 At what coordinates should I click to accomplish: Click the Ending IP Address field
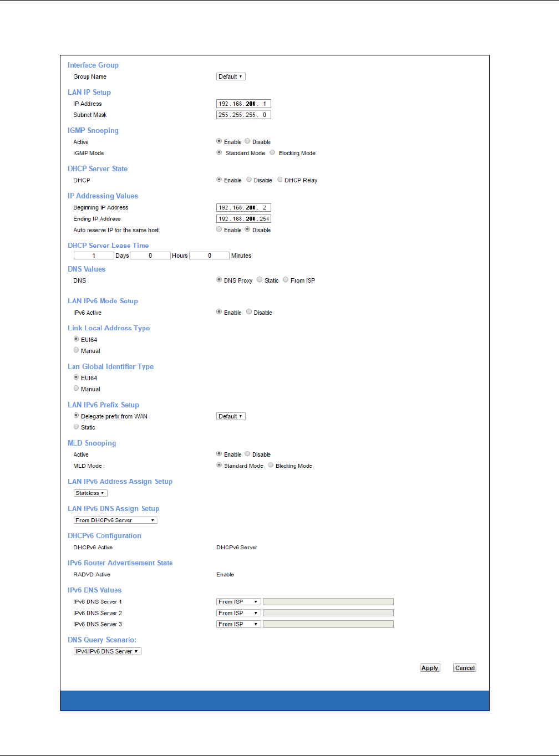[x=243, y=218]
